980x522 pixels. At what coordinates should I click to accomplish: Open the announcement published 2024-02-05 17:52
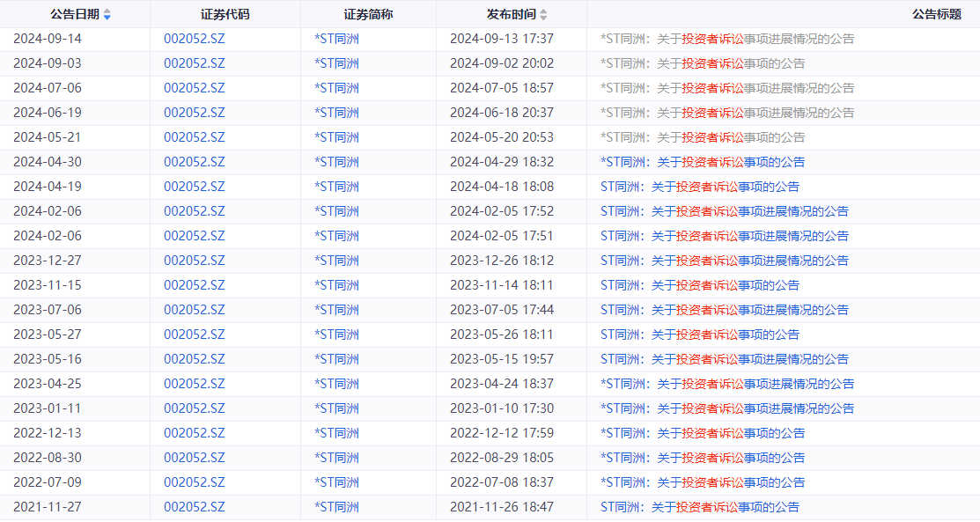(724, 211)
